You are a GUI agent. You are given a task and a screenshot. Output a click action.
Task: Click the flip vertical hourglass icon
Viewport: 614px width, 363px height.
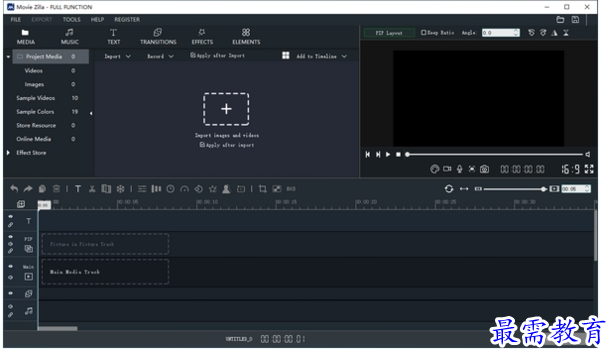click(566, 33)
